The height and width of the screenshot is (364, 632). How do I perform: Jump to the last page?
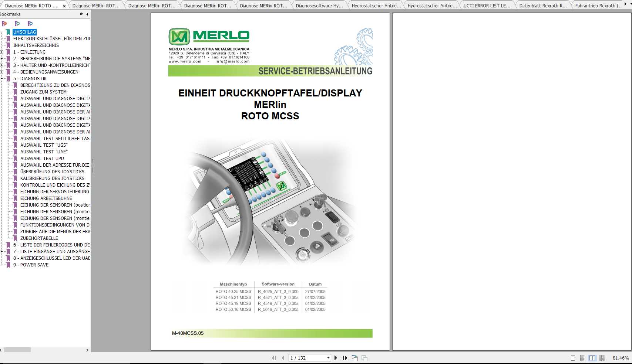tap(344, 358)
